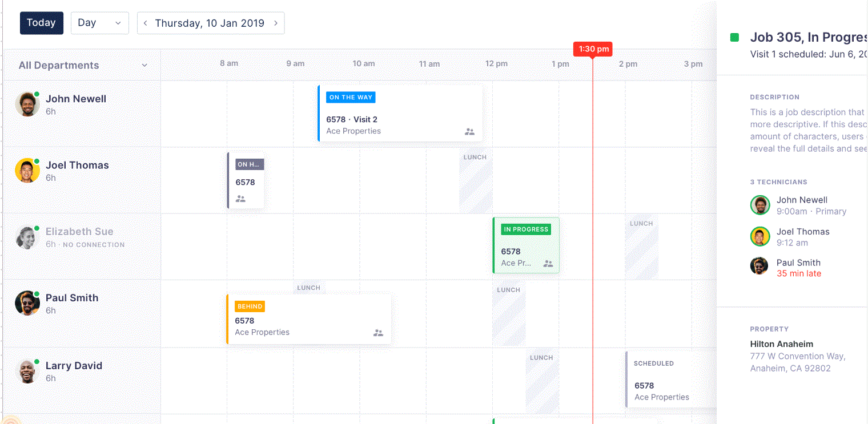Go to previous day using left chevron
Screen dimensions: 868x424
point(146,23)
